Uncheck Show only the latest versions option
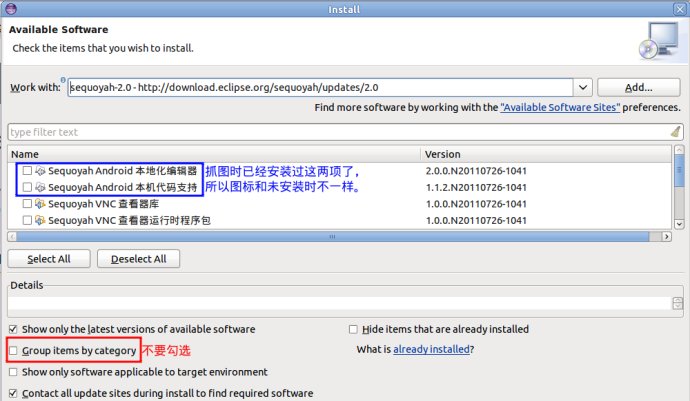Image resolution: width=690 pixels, height=401 pixels. click(13, 329)
